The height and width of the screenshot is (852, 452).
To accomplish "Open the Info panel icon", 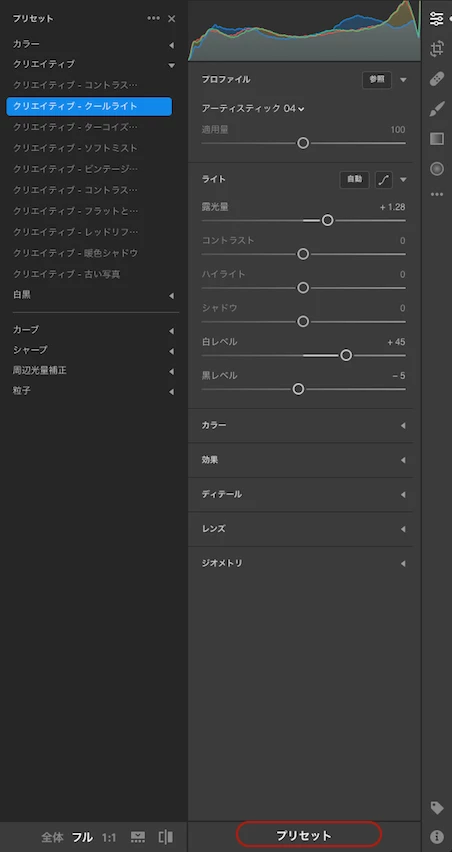I will [x=437, y=836].
